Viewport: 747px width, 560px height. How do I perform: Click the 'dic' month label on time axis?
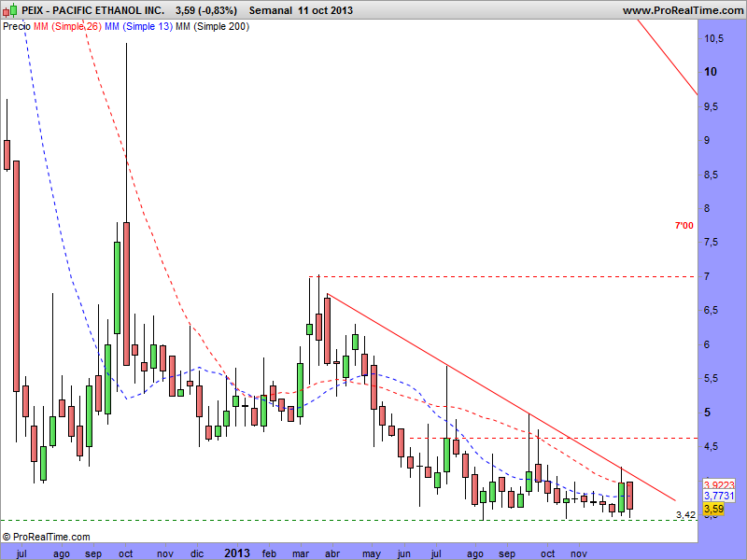[x=197, y=553]
